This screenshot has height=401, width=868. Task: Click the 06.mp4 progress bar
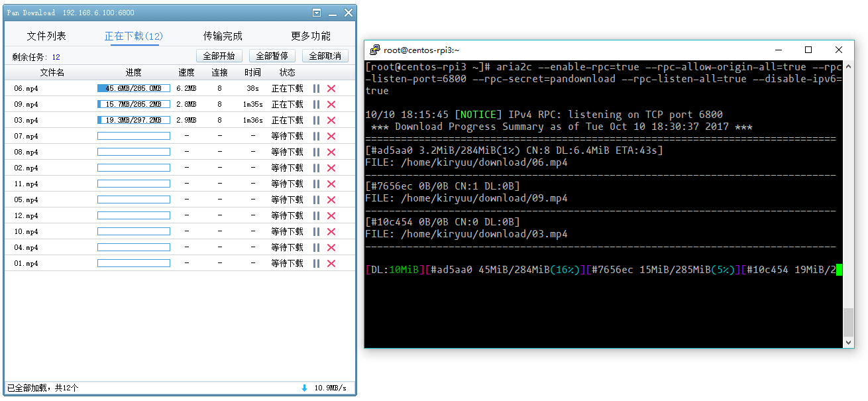(134, 88)
